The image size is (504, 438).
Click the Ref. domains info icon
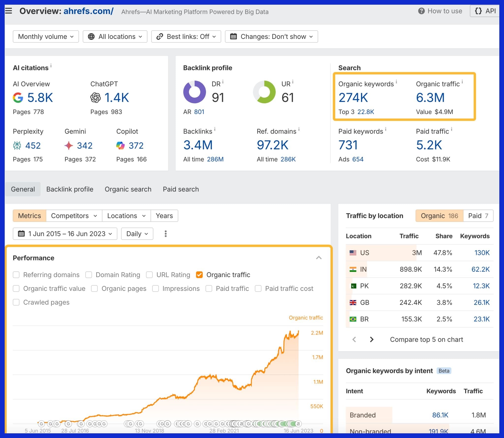[x=299, y=129]
